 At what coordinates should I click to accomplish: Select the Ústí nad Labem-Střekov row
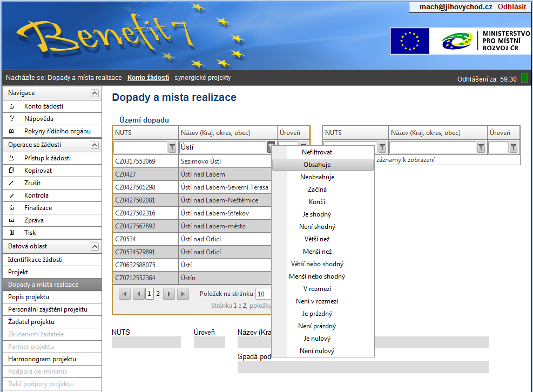pos(192,213)
